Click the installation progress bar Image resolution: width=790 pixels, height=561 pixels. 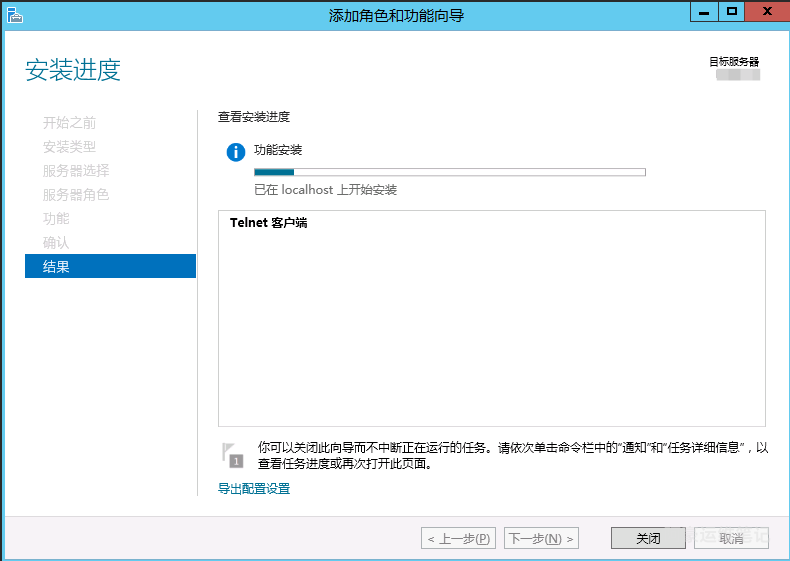coord(450,172)
